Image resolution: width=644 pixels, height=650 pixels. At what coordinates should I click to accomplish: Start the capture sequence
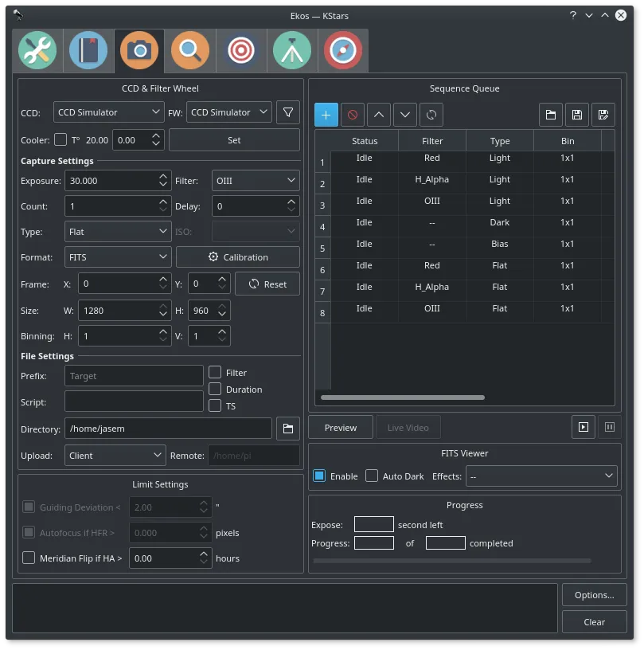584,427
